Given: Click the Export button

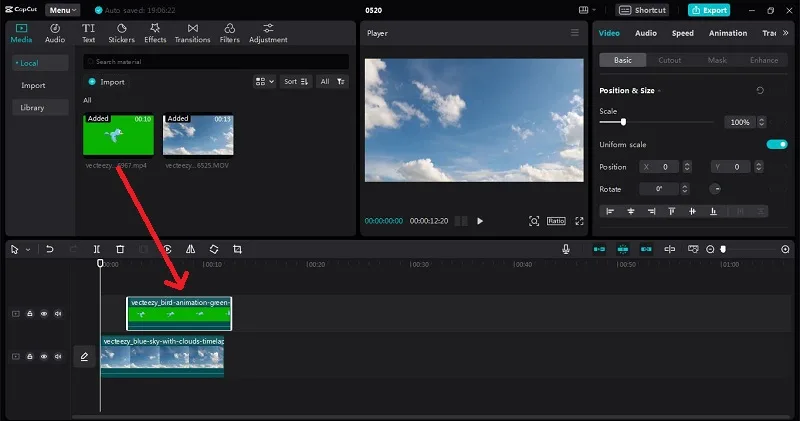Looking at the screenshot, I should pos(709,10).
